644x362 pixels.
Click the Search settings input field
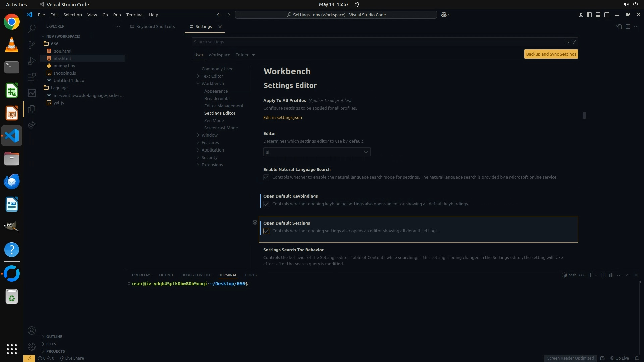click(376, 42)
